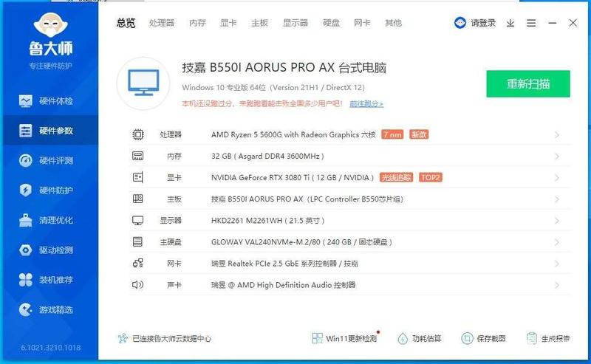Click the processor chip icon
591x364 pixels.
pyautogui.click(x=138, y=134)
